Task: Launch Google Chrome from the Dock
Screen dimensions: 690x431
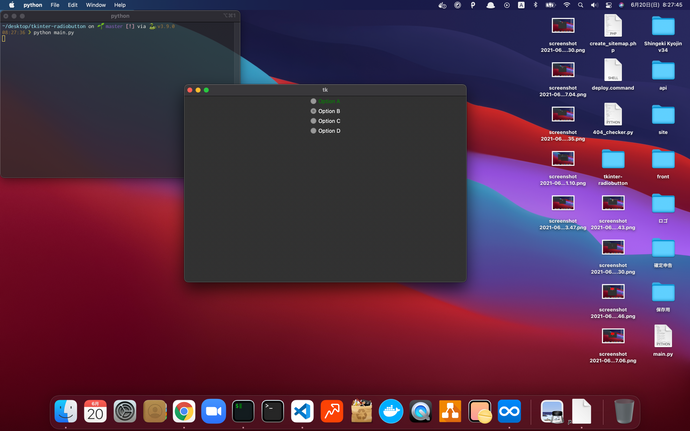Action: [x=184, y=411]
